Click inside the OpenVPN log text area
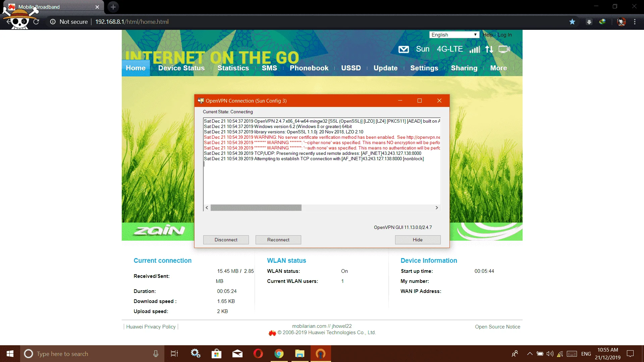The width and height of the screenshot is (644, 362). pos(322,162)
